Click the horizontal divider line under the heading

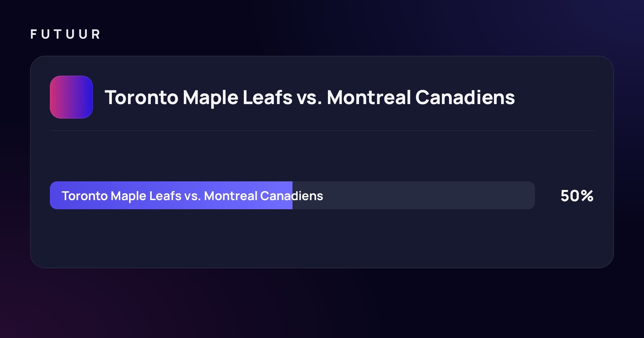(x=322, y=131)
